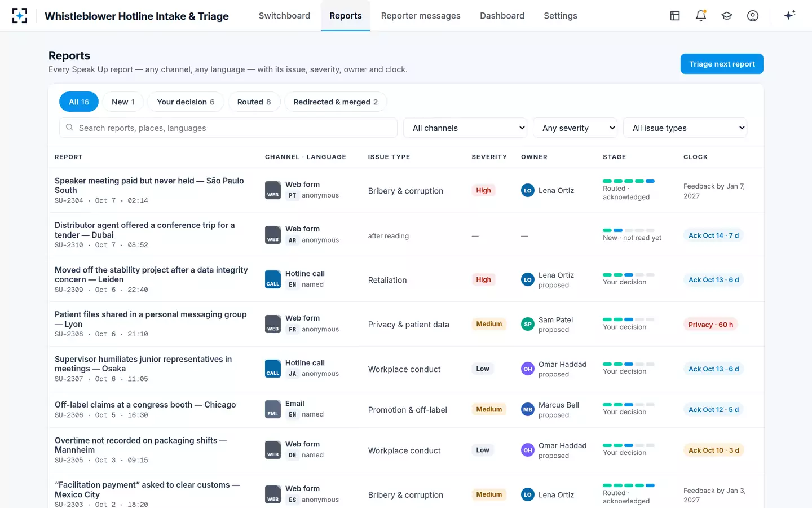The image size is (812, 508).
Task: Click the WEB channel icon for SU-2310
Action: [x=273, y=235]
